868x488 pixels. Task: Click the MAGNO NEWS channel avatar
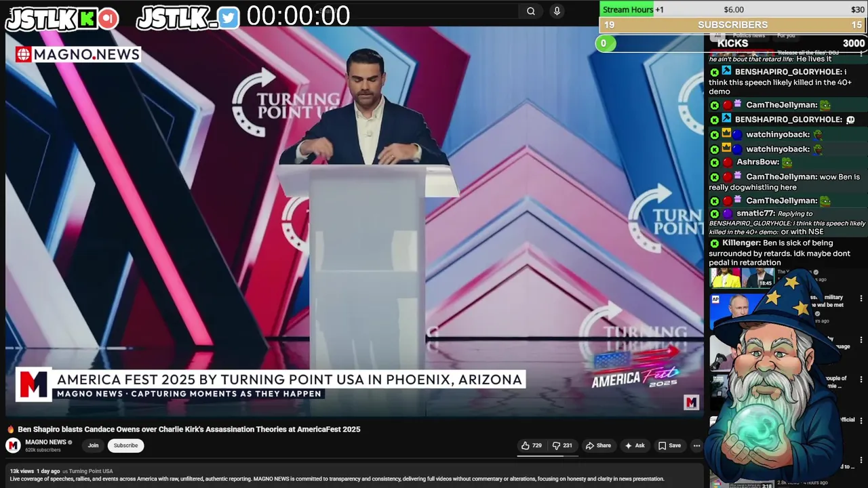click(x=13, y=445)
